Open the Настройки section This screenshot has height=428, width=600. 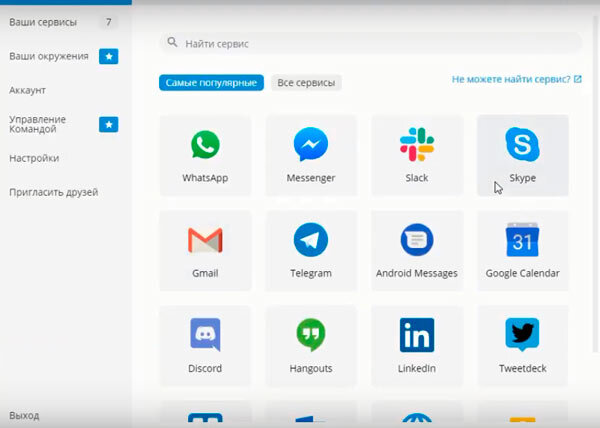[x=34, y=158]
